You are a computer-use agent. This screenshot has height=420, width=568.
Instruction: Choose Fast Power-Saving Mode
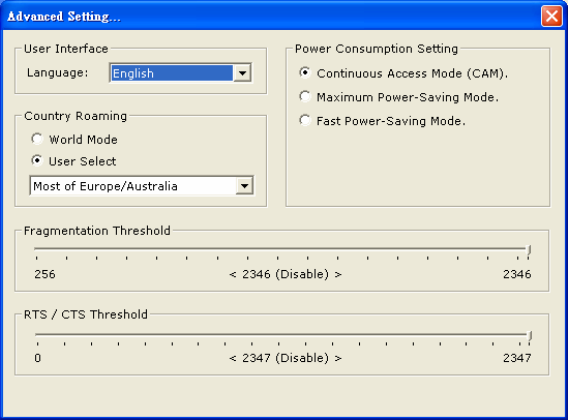coord(305,120)
